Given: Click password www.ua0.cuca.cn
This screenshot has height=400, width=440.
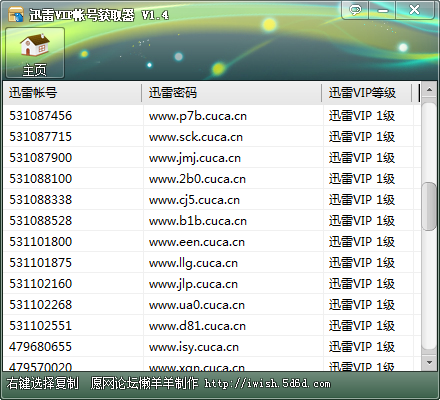Looking at the screenshot, I should (x=197, y=305).
